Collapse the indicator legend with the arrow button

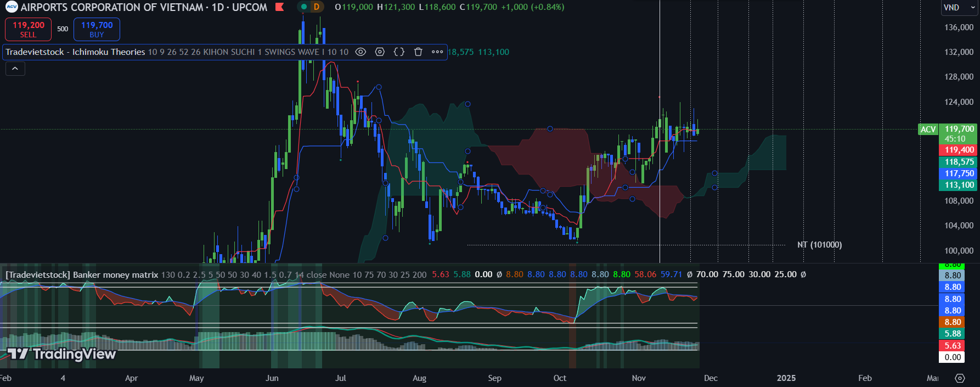pyautogui.click(x=15, y=69)
